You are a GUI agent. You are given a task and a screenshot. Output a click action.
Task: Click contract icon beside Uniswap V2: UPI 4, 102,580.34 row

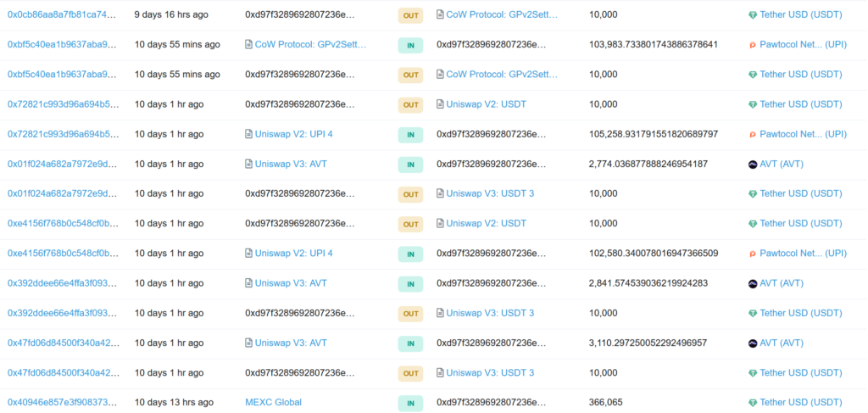pos(248,254)
